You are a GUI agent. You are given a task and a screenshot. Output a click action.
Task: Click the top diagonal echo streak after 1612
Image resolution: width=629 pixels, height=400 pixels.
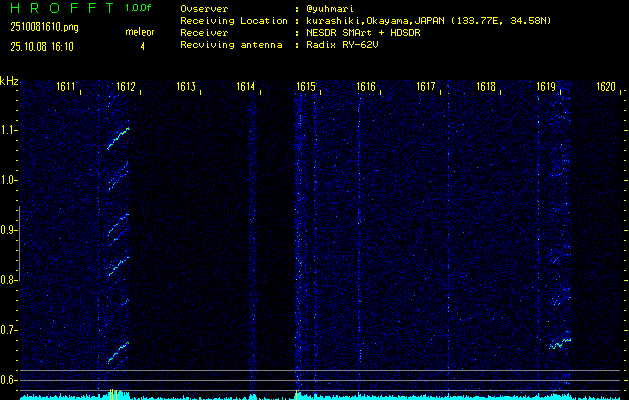(119, 137)
